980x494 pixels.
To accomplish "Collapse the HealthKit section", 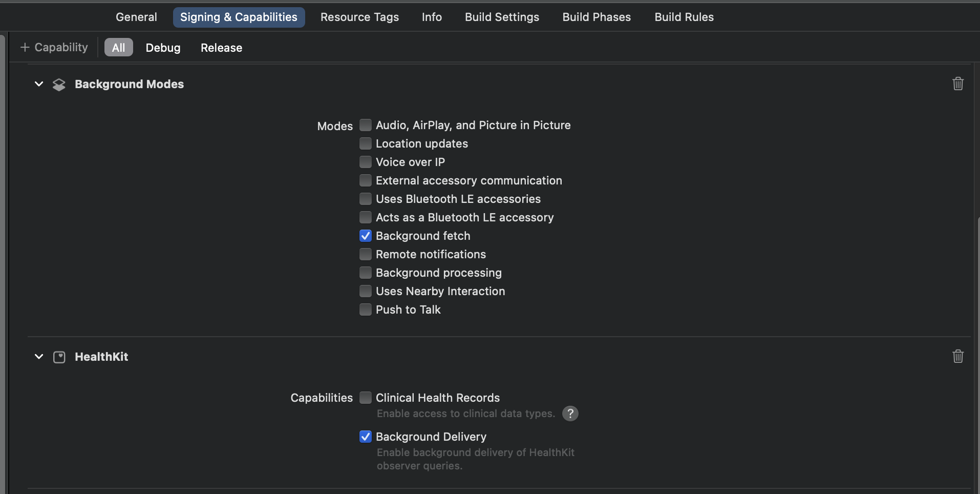I will (x=39, y=357).
